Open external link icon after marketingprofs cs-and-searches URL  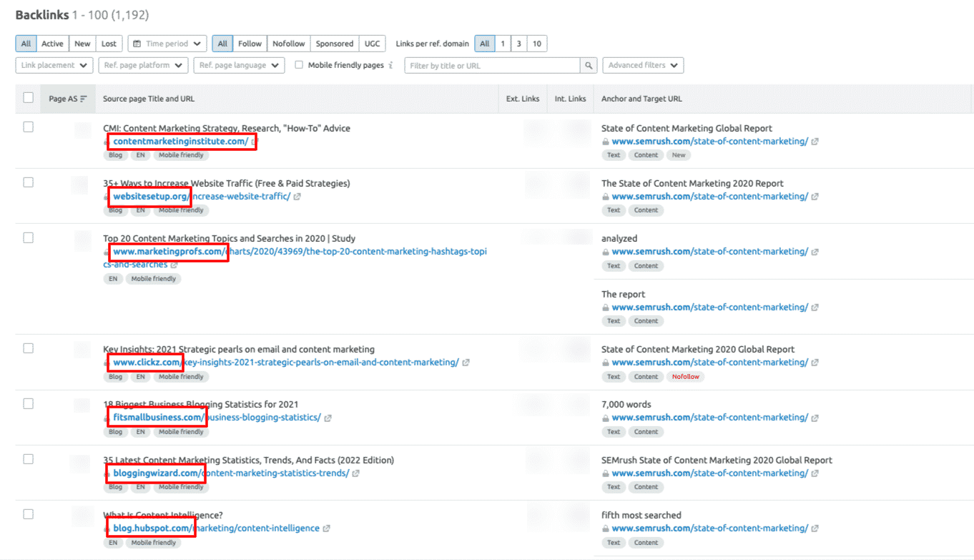174,265
